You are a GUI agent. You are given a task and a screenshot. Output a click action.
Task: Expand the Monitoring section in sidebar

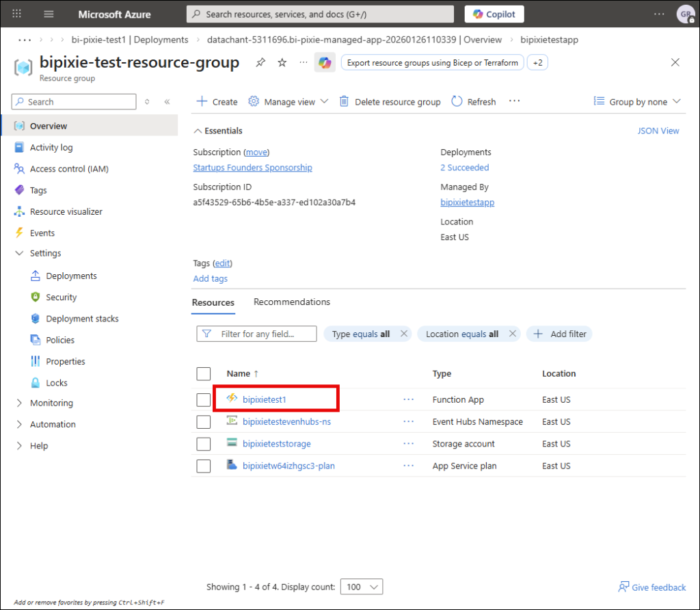coord(19,403)
